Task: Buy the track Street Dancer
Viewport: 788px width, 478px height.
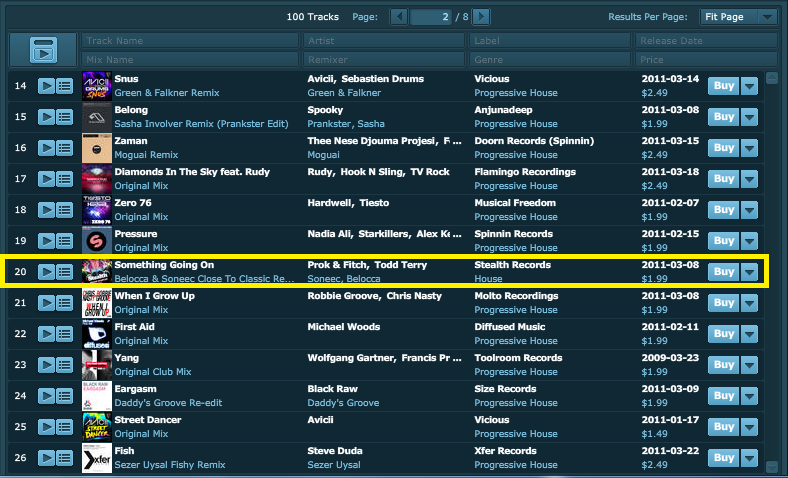Action: pos(724,427)
